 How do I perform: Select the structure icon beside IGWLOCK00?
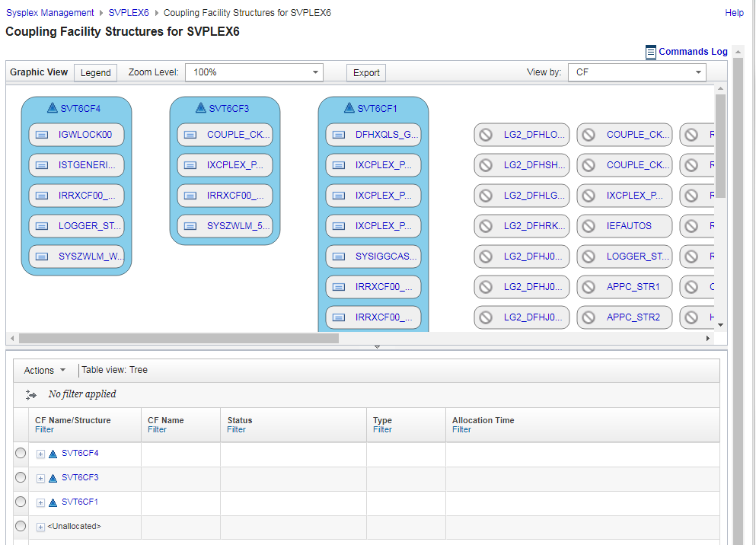pyautogui.click(x=41, y=135)
